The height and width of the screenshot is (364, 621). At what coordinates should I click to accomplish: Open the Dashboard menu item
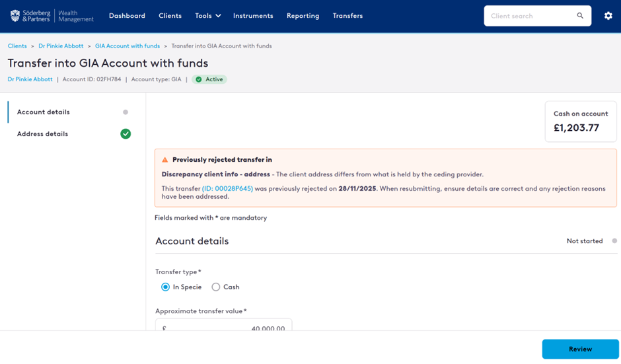click(x=127, y=16)
